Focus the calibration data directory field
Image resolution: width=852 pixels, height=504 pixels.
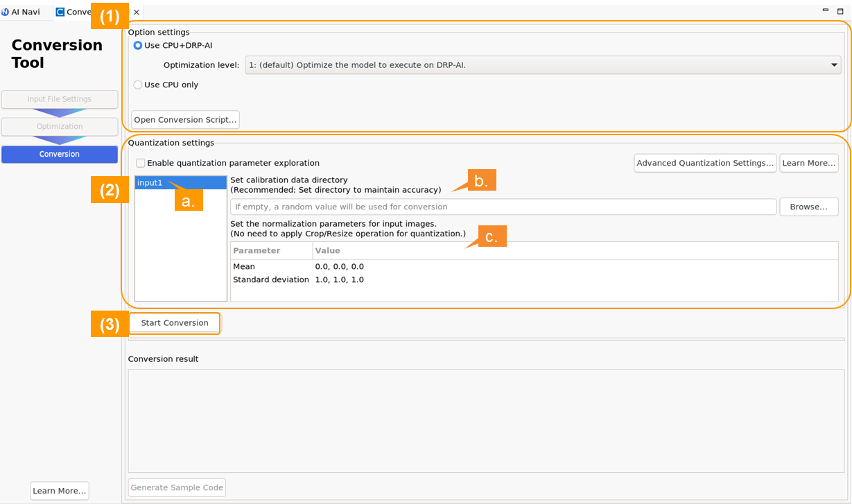[503, 207]
